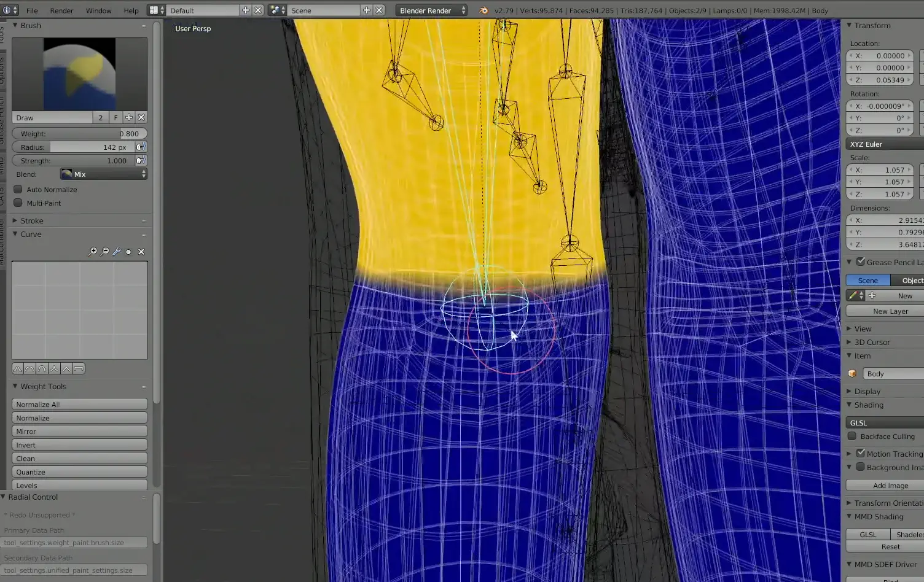
Task: Open the Render menu
Action: click(61, 10)
